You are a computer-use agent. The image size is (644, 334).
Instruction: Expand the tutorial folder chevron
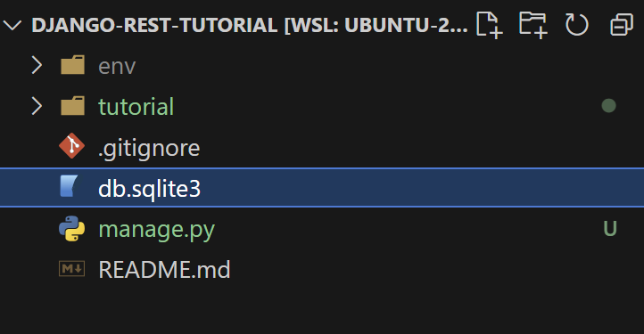(x=37, y=106)
